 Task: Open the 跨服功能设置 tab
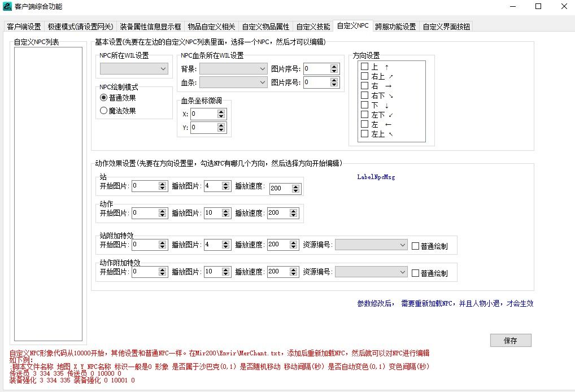tap(395, 27)
